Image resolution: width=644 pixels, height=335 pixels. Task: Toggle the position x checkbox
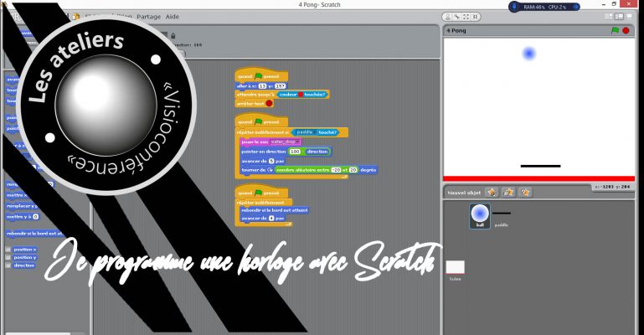click(x=8, y=249)
